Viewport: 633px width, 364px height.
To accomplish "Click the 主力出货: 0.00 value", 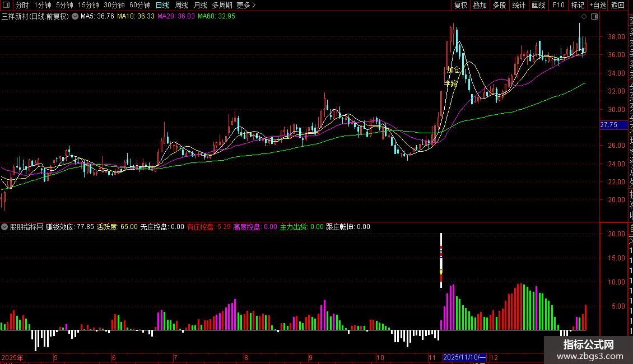I will (301, 227).
